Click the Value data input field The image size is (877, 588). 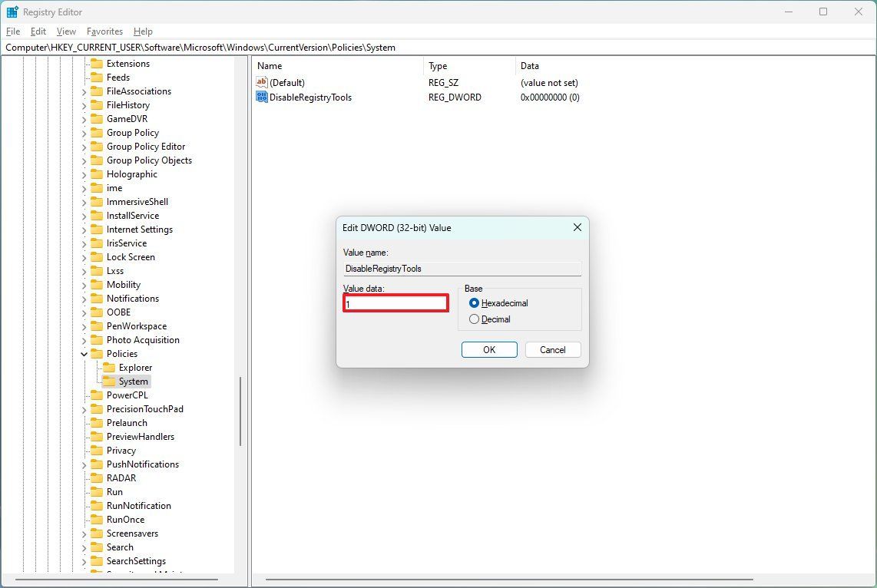[x=395, y=302]
